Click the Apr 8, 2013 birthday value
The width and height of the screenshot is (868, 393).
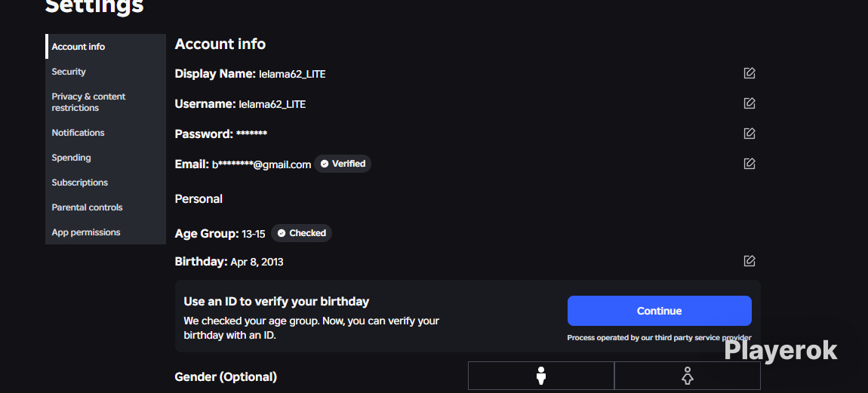[257, 262]
